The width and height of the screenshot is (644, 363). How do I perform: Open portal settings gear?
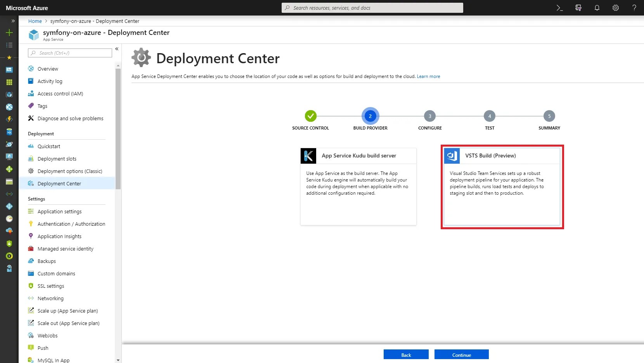coord(616,8)
